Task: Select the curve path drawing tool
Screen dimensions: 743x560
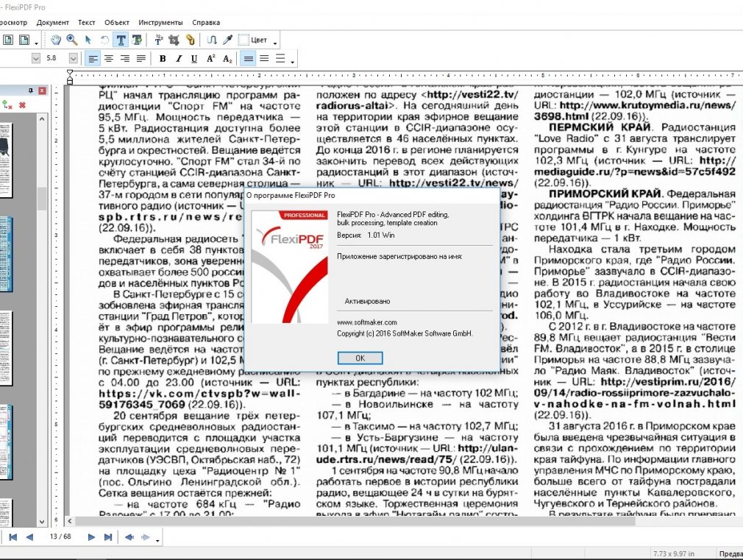Action: (x=211, y=40)
